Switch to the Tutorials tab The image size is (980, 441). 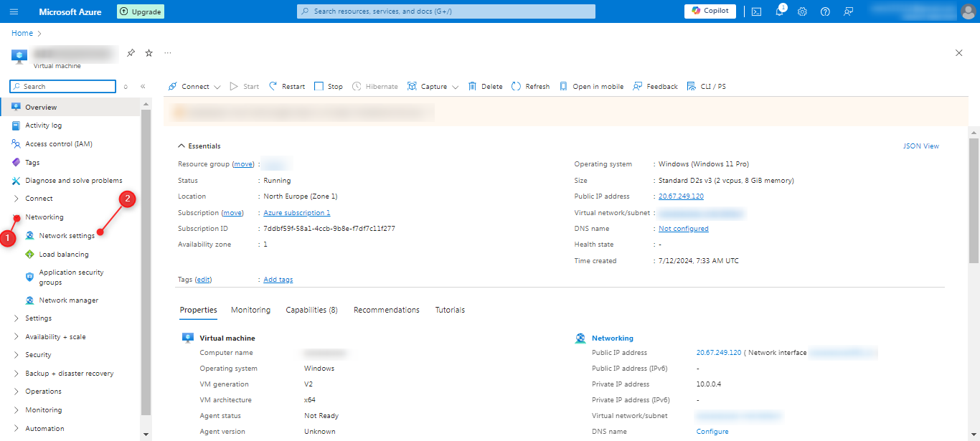pos(450,310)
